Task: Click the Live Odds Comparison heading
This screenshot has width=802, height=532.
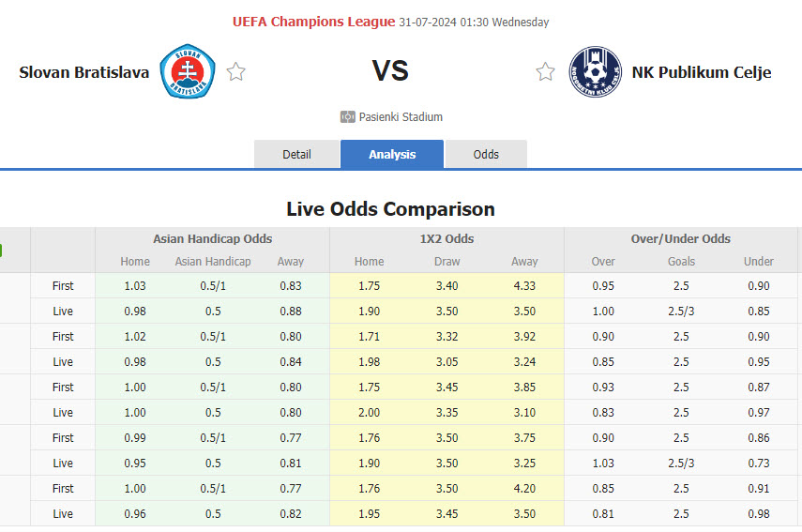Action: click(x=390, y=208)
